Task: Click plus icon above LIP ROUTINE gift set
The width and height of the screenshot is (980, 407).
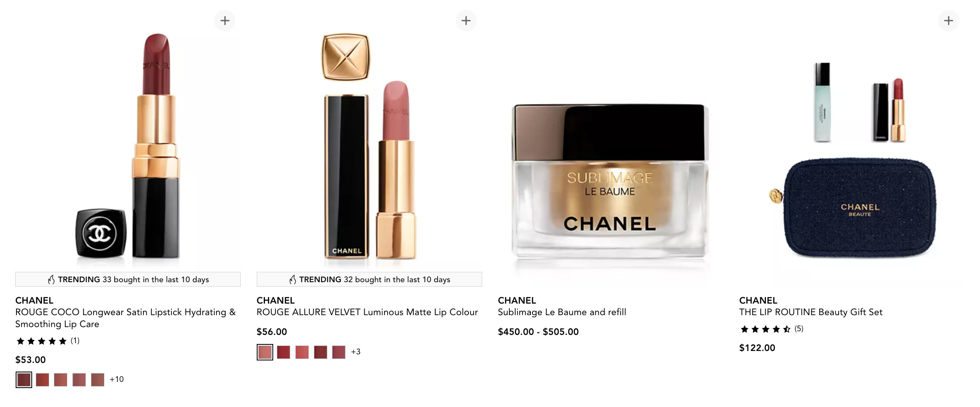Action: 949,21
